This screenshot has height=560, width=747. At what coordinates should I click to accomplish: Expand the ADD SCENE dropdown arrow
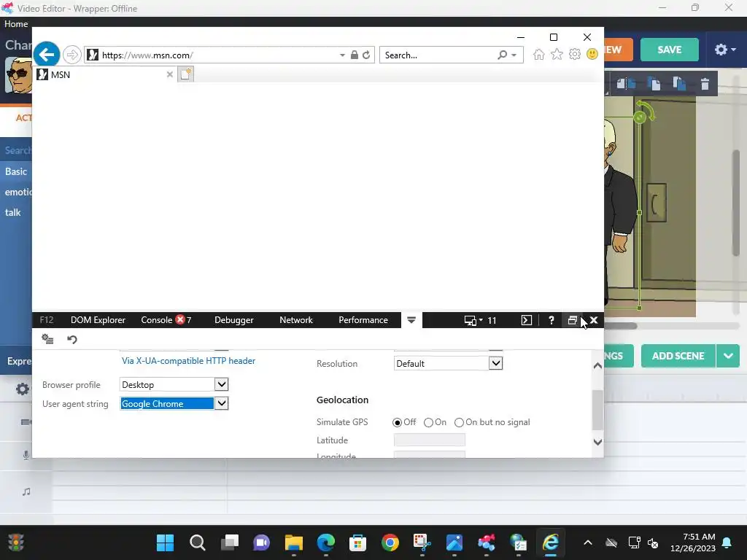(x=728, y=356)
